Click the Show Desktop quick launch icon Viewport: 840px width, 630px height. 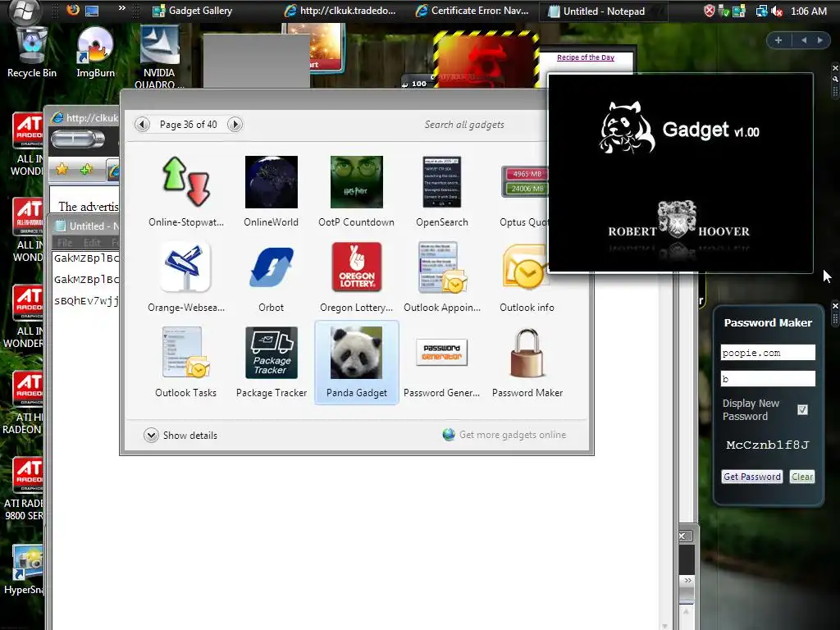coord(92,10)
